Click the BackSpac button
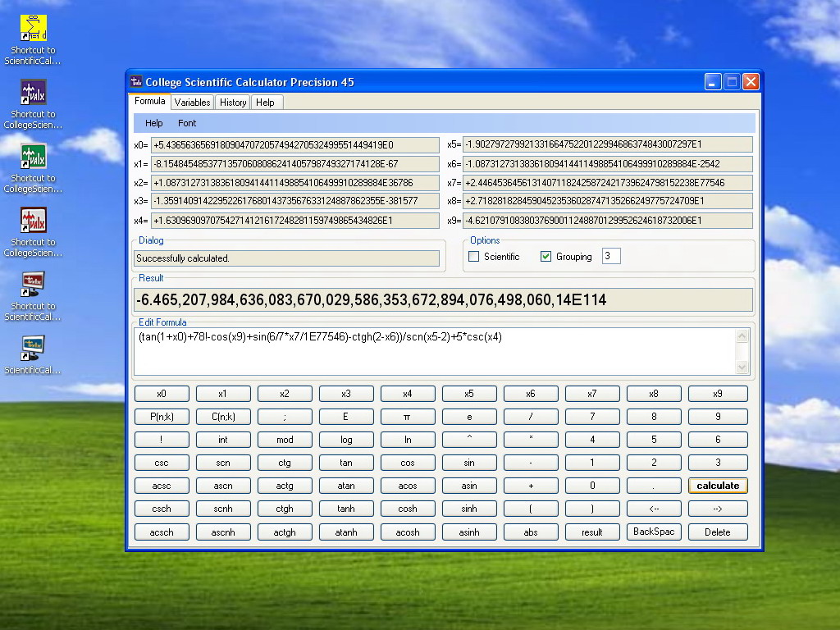 654,532
